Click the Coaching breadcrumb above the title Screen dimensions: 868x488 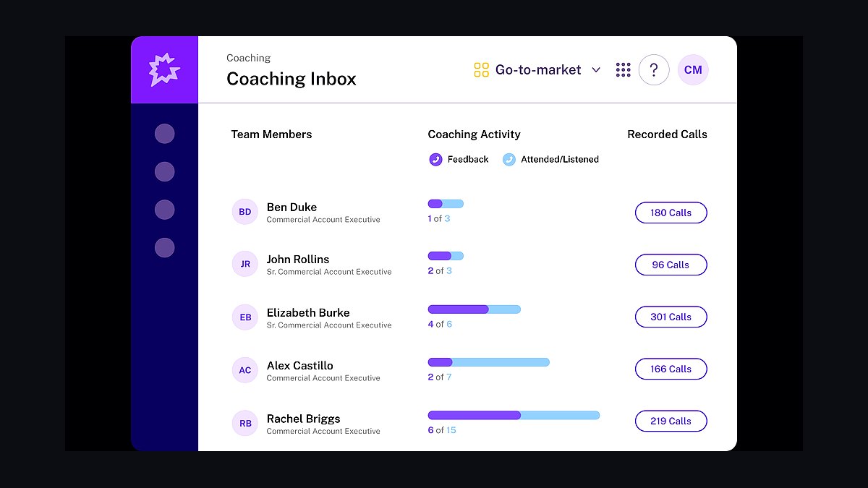click(248, 58)
